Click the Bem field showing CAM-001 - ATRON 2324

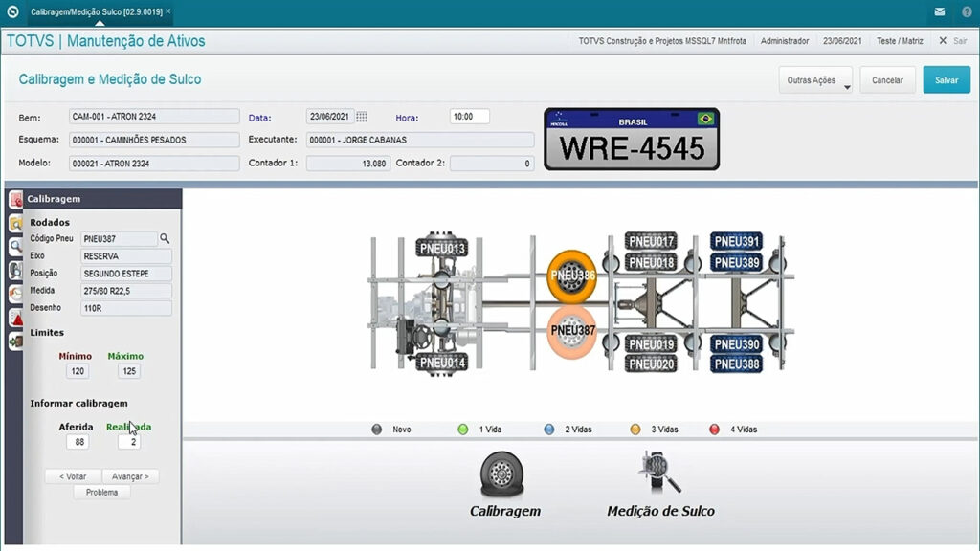[154, 116]
